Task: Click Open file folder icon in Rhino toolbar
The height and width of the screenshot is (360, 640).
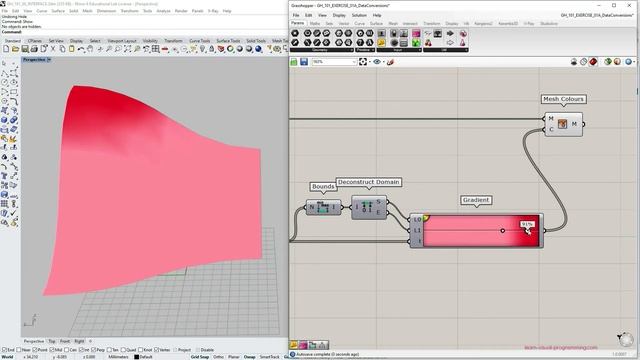Action: (16, 49)
